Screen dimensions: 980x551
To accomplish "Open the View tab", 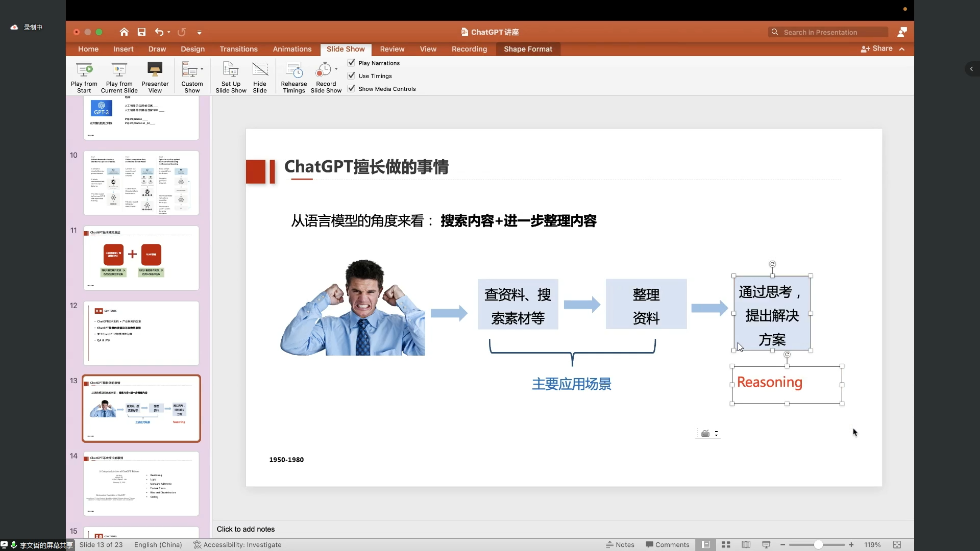I will tap(428, 49).
